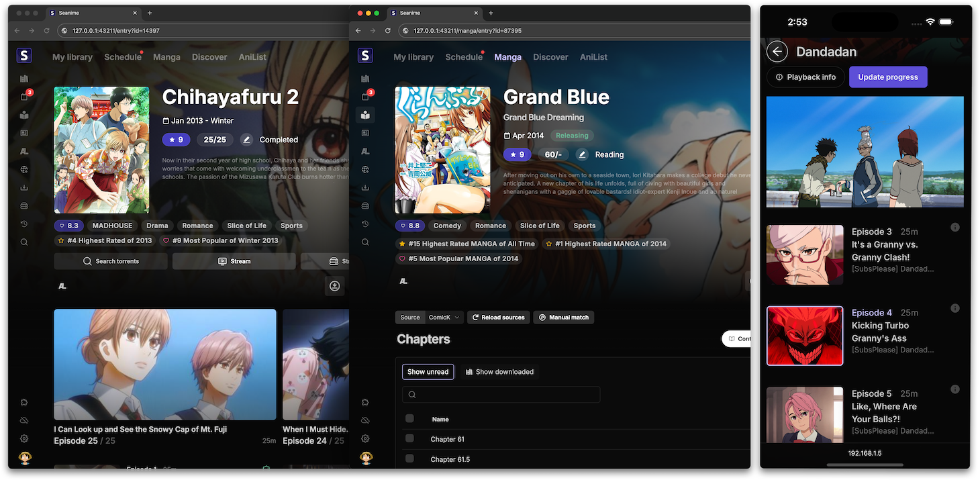The height and width of the screenshot is (480, 980).
Task: Open the Discover tab in Chihayafuru window
Action: click(209, 57)
